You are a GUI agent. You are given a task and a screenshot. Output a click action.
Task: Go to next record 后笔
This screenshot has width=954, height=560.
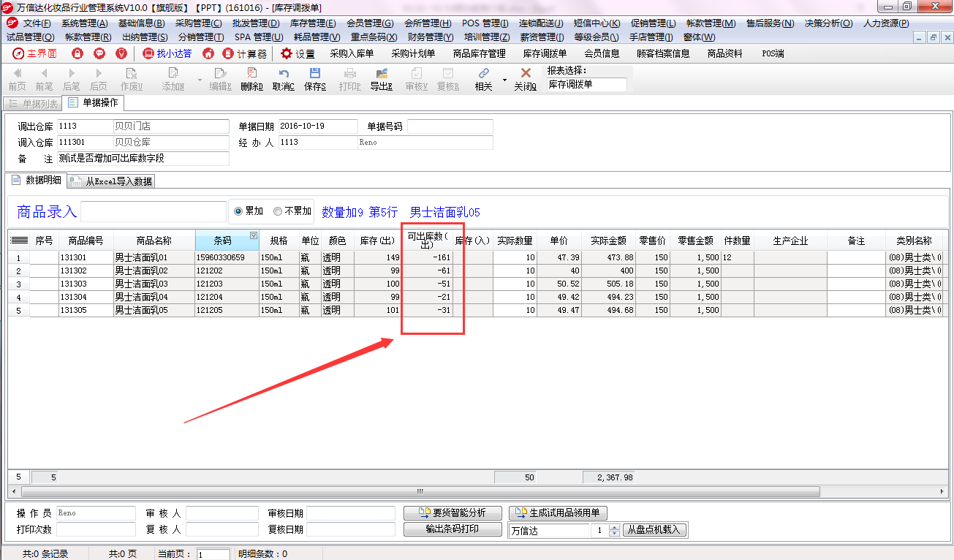coord(71,79)
